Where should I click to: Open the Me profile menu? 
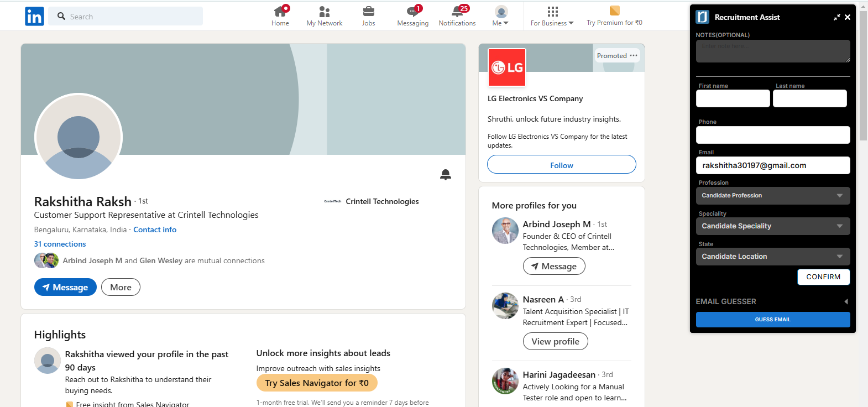click(x=501, y=15)
